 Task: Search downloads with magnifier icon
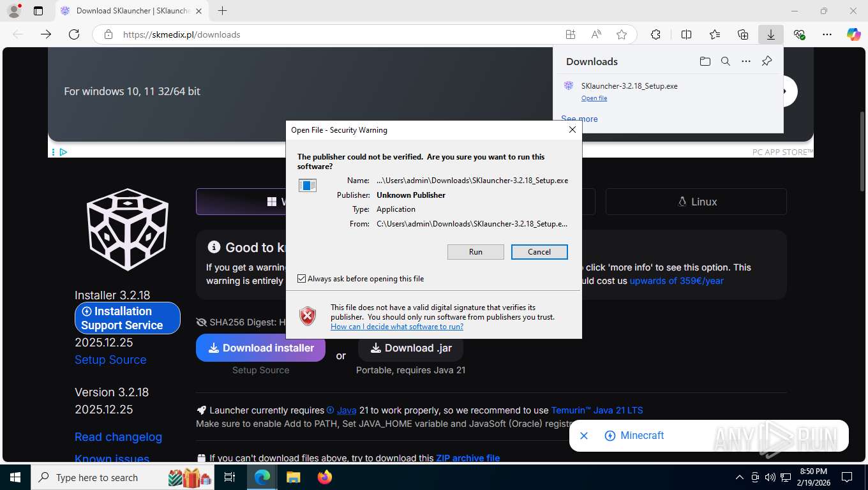click(x=726, y=61)
